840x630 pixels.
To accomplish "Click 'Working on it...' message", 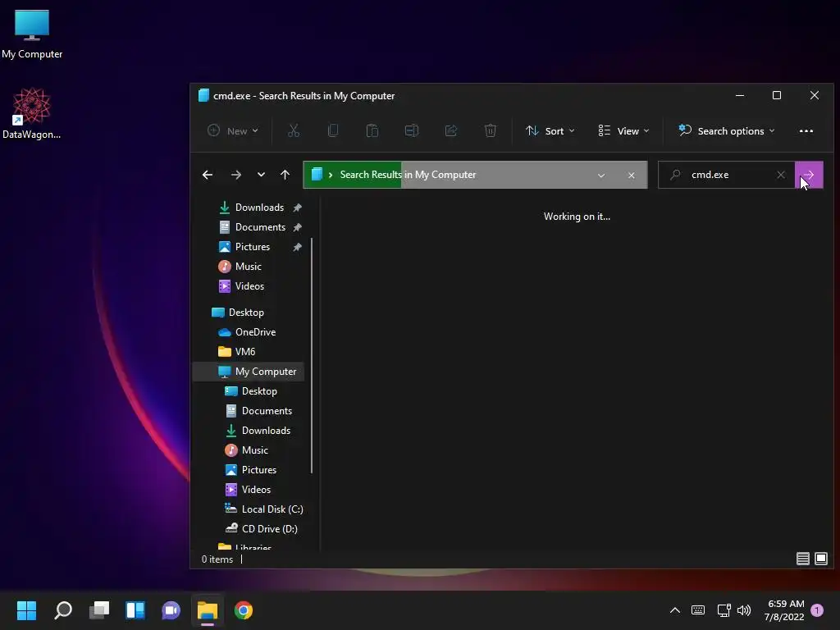I will point(577,217).
